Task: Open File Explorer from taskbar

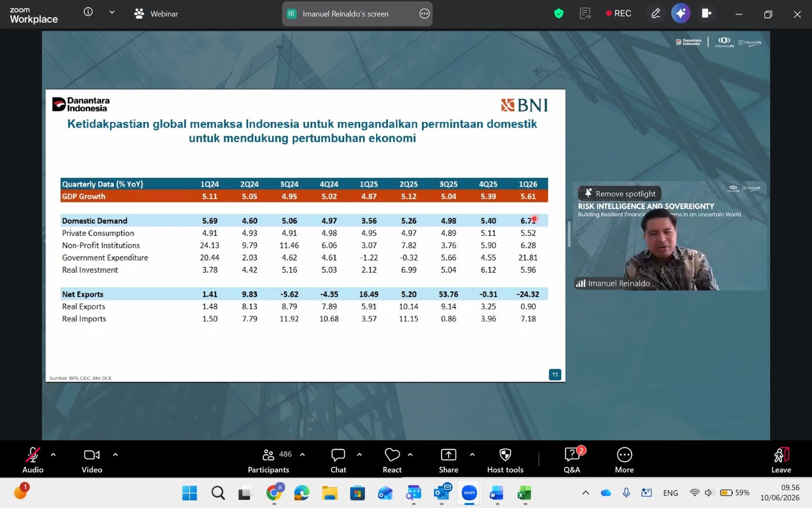Action: (x=329, y=493)
